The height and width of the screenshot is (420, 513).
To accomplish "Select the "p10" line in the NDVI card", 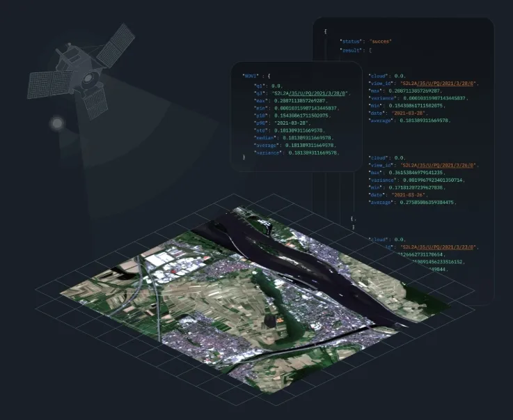I will click(292, 116).
